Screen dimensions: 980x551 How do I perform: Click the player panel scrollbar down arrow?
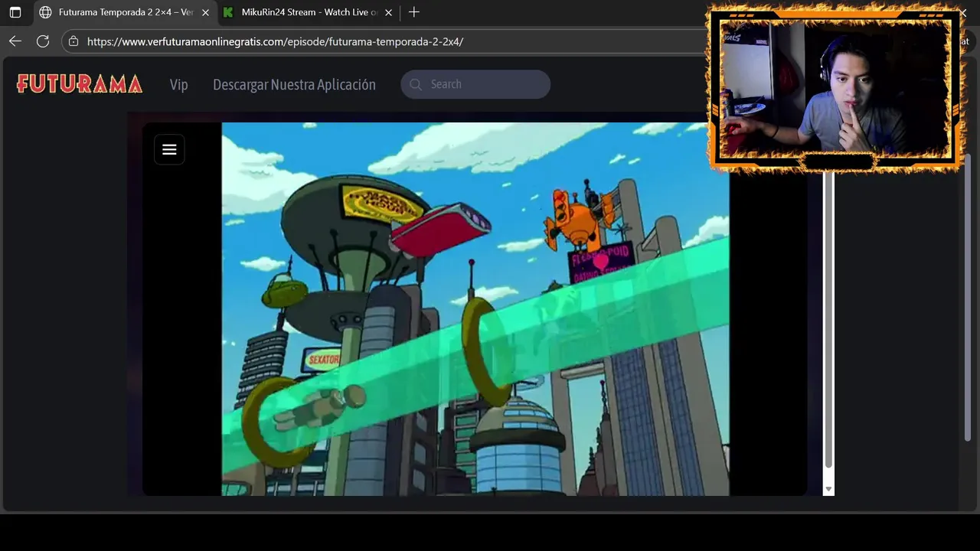pos(828,489)
